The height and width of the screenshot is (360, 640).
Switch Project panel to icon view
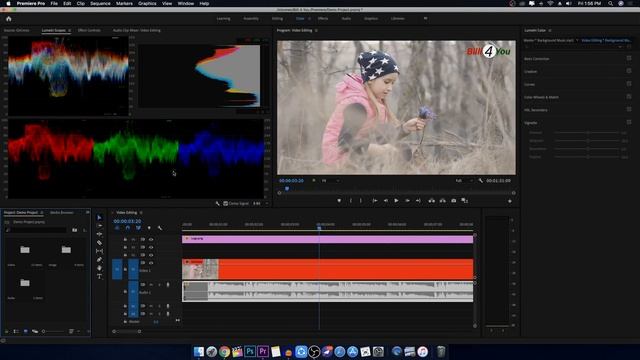[25, 331]
